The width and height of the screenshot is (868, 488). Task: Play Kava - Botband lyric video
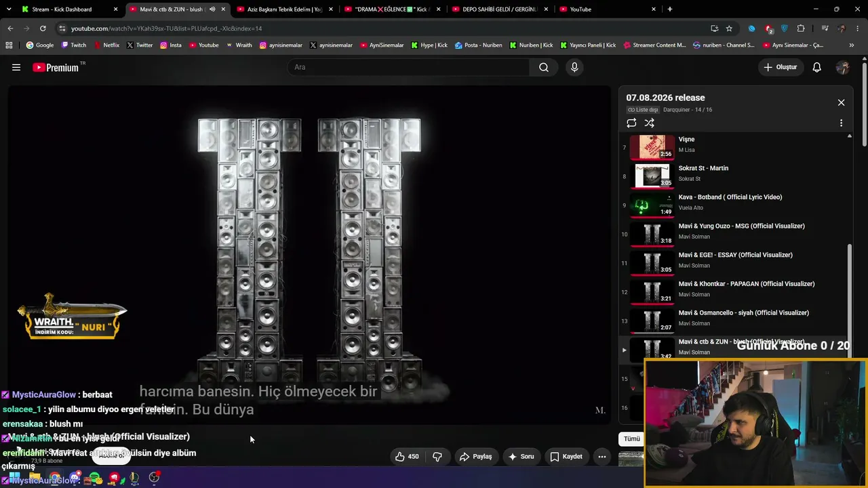[x=736, y=204]
